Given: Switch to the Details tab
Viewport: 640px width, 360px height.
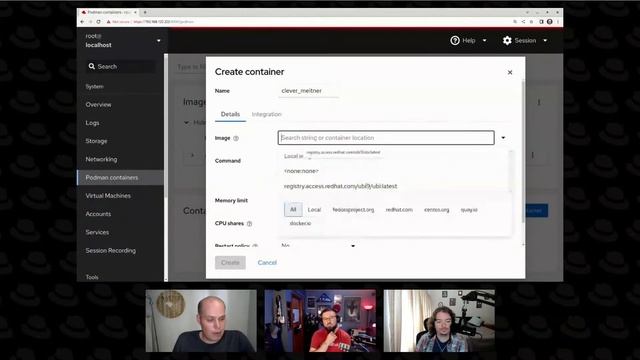Looking at the screenshot, I should (230, 114).
